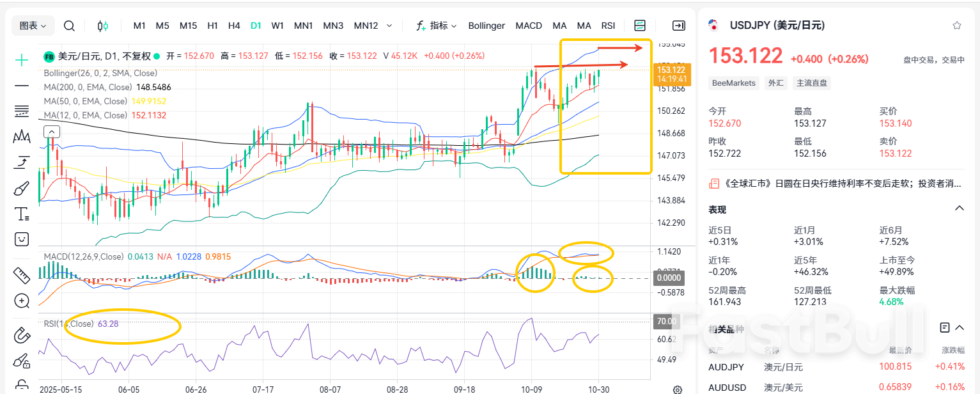Open the chart type dropdown
Viewport: 980px width, 394px height.
32,25
